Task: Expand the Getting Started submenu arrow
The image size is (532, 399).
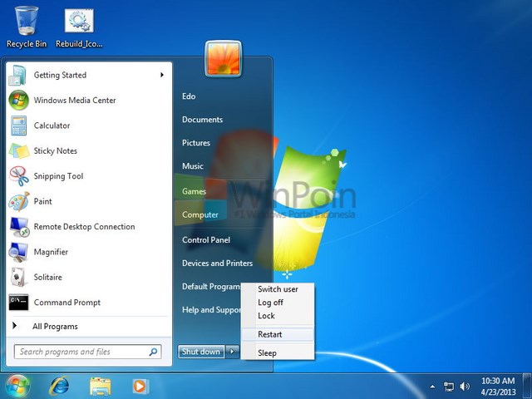Action: point(162,75)
